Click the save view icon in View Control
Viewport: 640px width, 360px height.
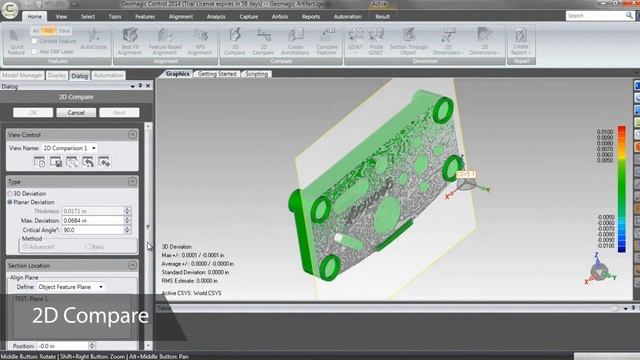[56, 162]
